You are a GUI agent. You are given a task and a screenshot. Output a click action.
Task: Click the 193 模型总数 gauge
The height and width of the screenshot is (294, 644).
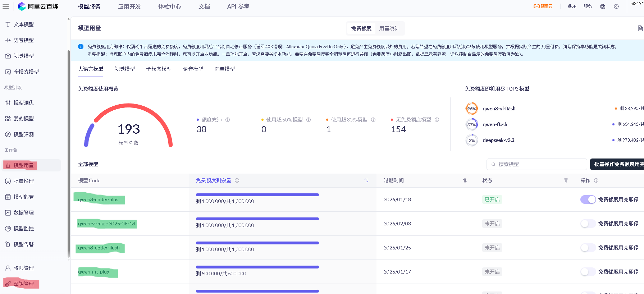(128, 126)
